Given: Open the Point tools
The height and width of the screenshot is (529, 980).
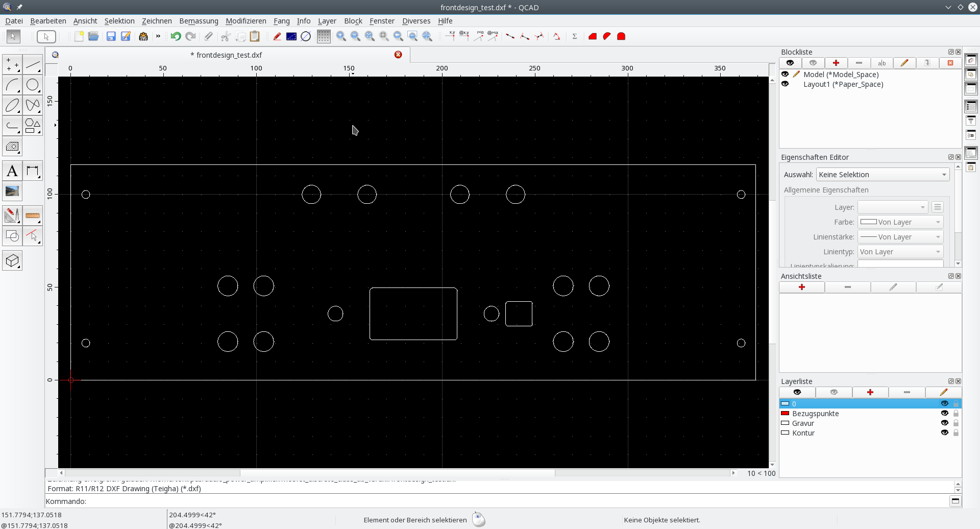Looking at the screenshot, I should tap(12, 65).
